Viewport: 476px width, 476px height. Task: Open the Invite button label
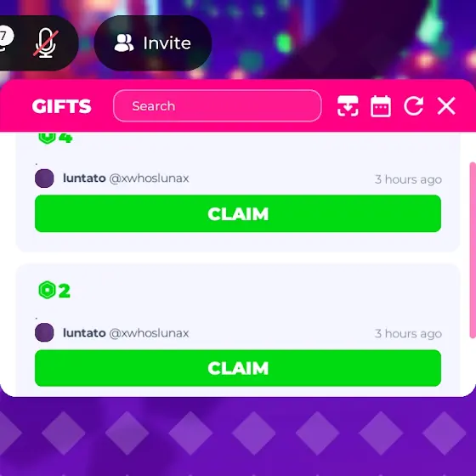tap(167, 43)
